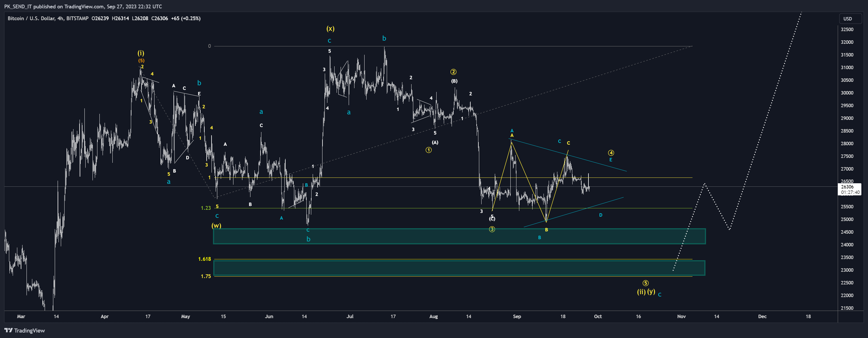Click the O26239 open value
The width and height of the screenshot is (868, 338).
(100, 18)
